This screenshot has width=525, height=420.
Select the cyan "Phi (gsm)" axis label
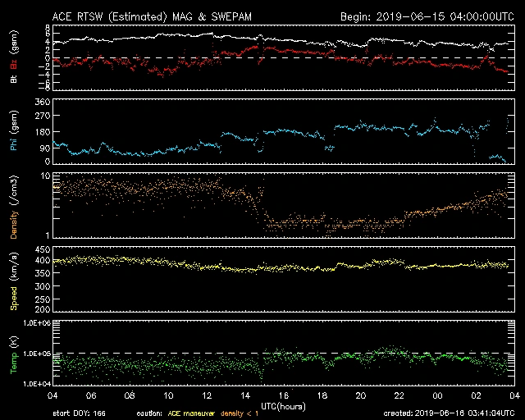pos(14,130)
